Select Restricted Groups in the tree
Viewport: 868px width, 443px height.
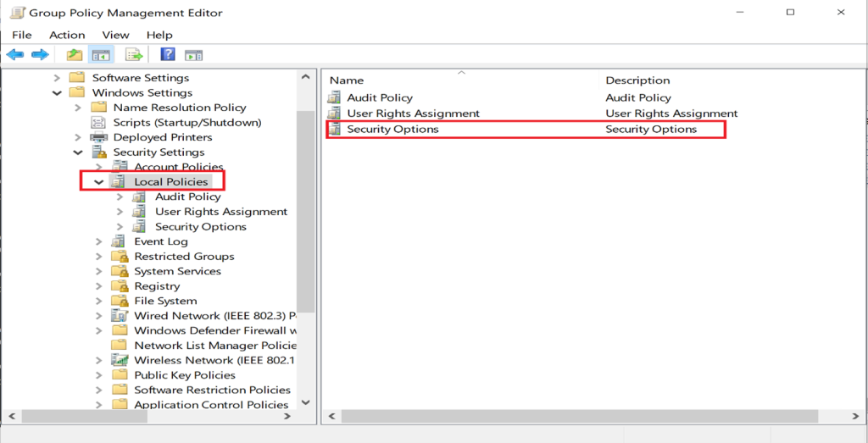(x=184, y=257)
